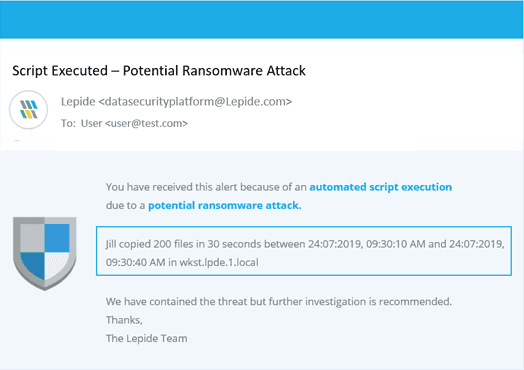Viewport: 524px width, 370px height.
Task: Click the sender address datasecurityplatform@Lepide.com
Action: point(195,102)
